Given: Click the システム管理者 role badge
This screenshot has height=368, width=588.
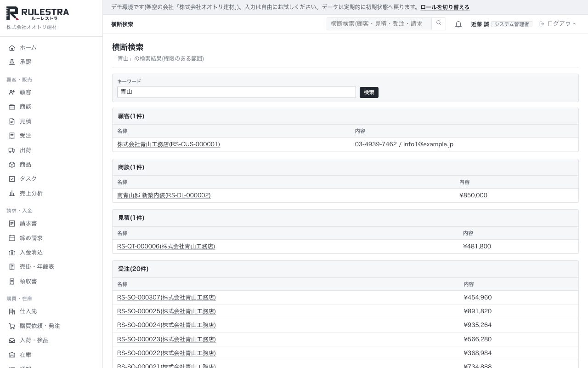Looking at the screenshot, I should point(512,24).
